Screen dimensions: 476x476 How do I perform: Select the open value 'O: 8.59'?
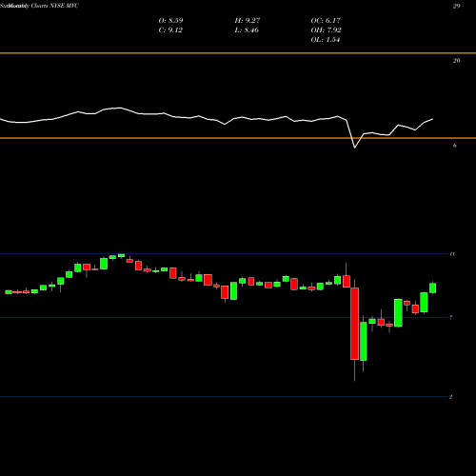[x=170, y=21]
